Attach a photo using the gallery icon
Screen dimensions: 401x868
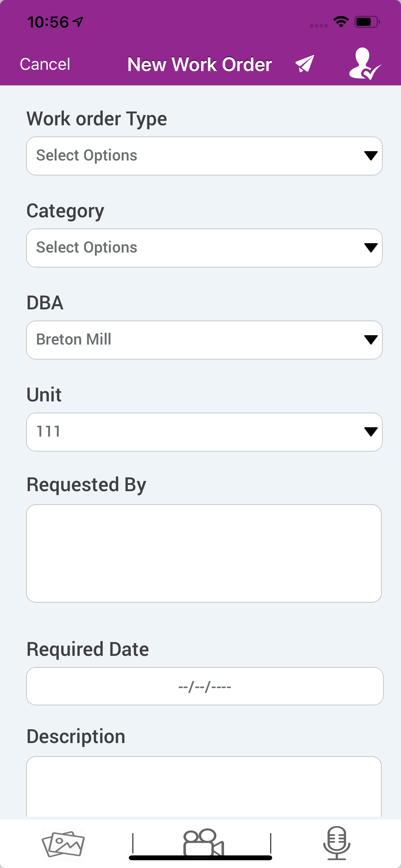[x=63, y=844]
